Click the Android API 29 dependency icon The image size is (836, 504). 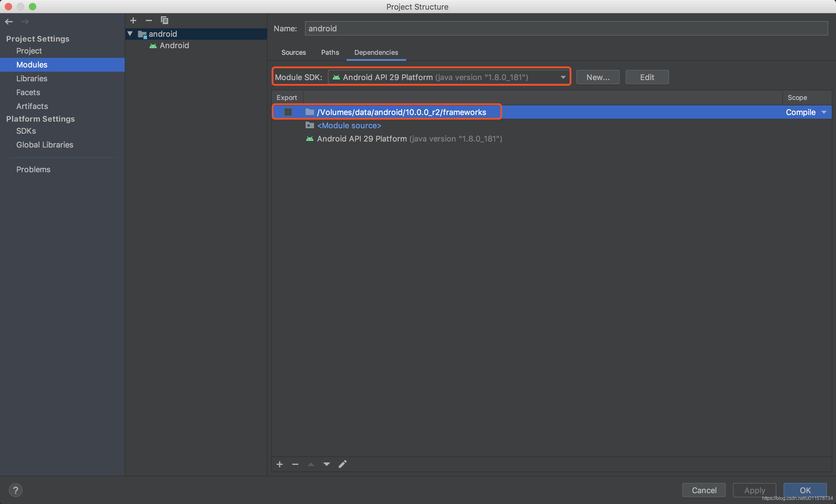point(310,138)
